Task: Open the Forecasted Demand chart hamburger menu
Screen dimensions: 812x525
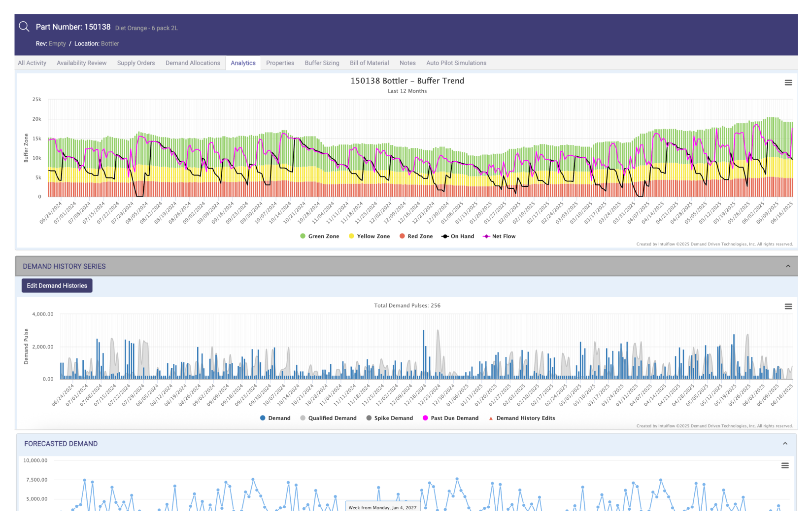Action: pos(785,466)
